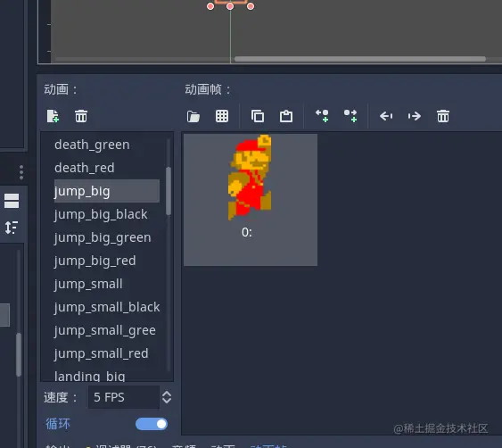Image resolution: width=502 pixels, height=448 pixels.
Task: Paste frame using clipboard icon
Action: [x=286, y=116]
